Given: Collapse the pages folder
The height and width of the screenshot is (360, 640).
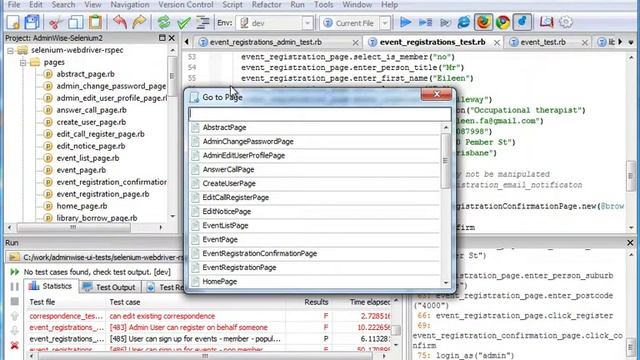Looking at the screenshot, I should point(23,62).
